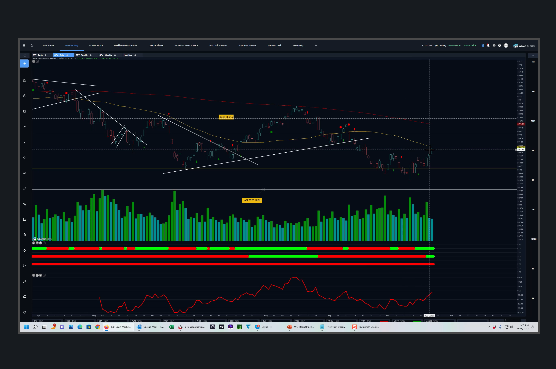Click the pencil icon under the chart tabs
This screenshot has height=369, width=556.
pyautogui.click(x=38, y=62)
